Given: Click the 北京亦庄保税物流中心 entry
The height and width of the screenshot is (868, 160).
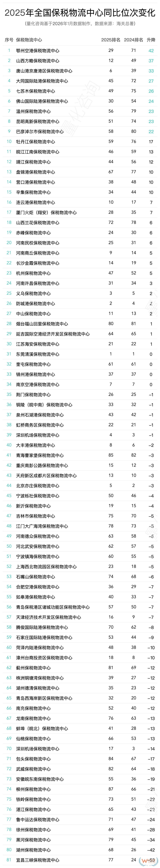Looking at the screenshot, I should click(x=38, y=486).
